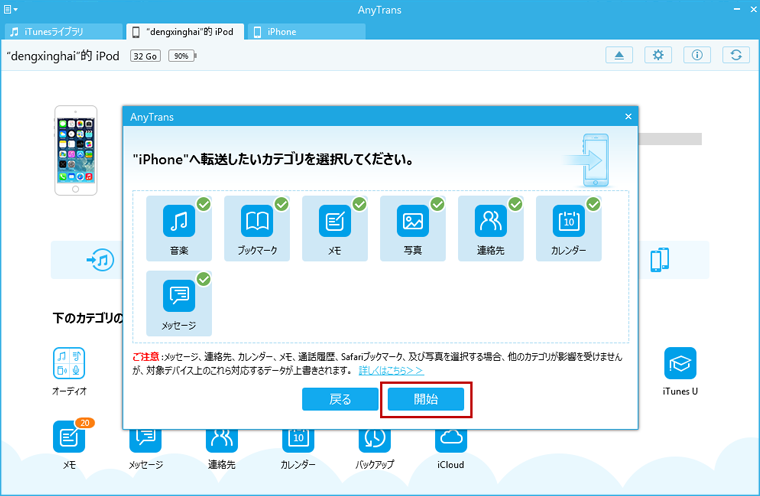Switch to the "dengxinghai"的 iPod tab
This screenshot has width=760, height=496.
tap(185, 32)
